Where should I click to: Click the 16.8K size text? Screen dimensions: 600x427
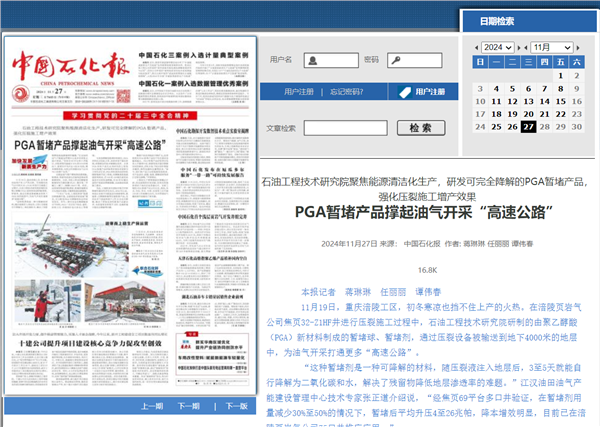(427, 270)
